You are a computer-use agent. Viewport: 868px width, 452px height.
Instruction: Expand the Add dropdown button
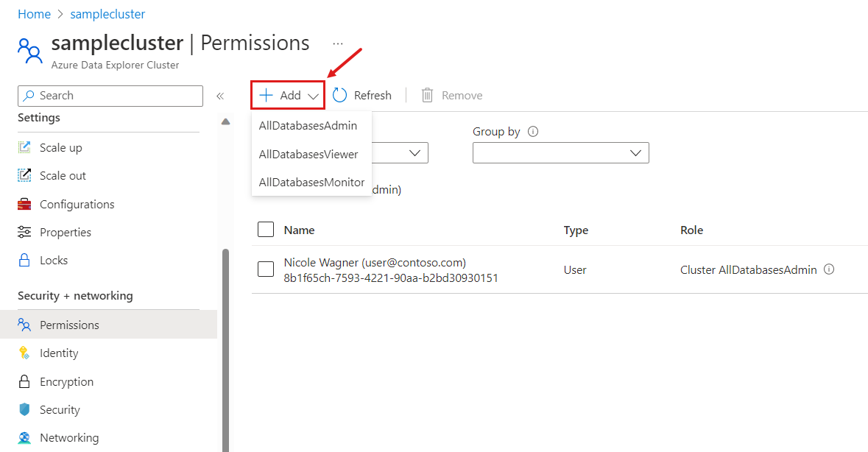point(289,95)
